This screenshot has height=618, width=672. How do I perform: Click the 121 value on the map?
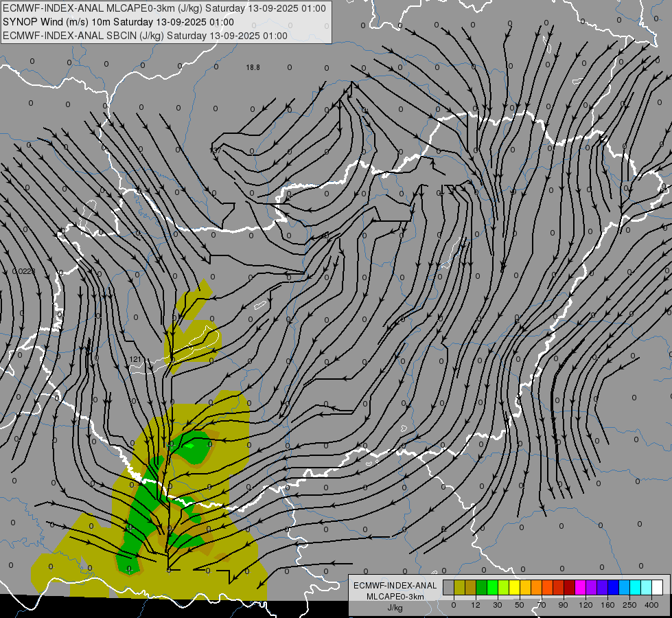[x=135, y=359]
